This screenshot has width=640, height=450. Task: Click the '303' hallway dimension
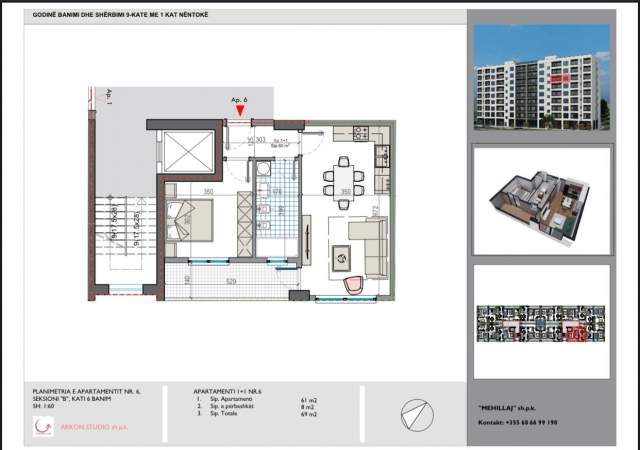pyautogui.click(x=260, y=140)
